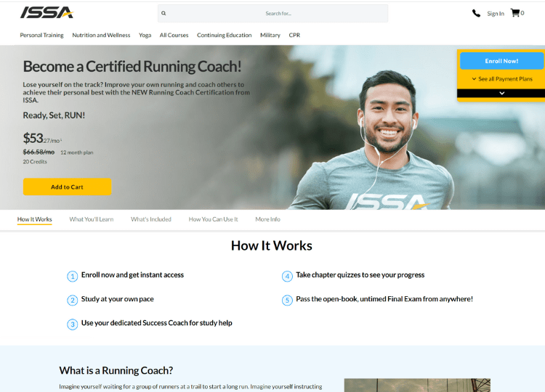Click the "20 Credits" text

click(x=35, y=162)
